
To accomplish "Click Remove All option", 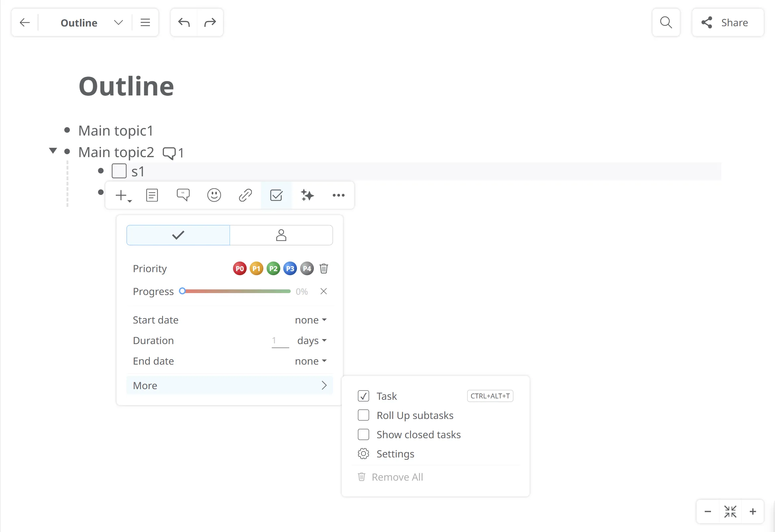I will [397, 477].
